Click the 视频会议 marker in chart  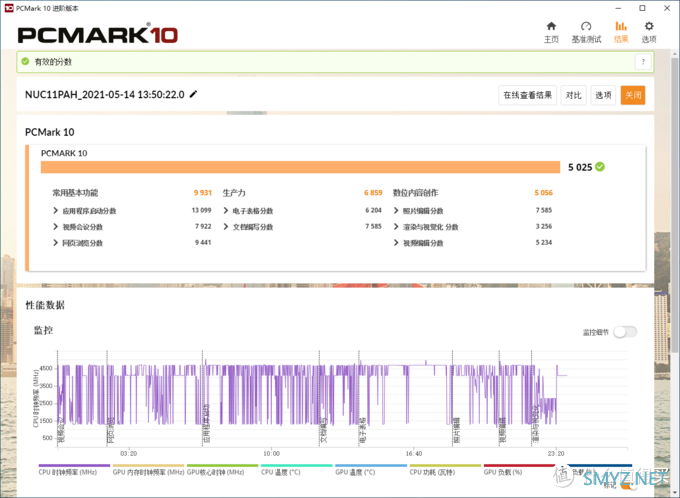(x=61, y=430)
